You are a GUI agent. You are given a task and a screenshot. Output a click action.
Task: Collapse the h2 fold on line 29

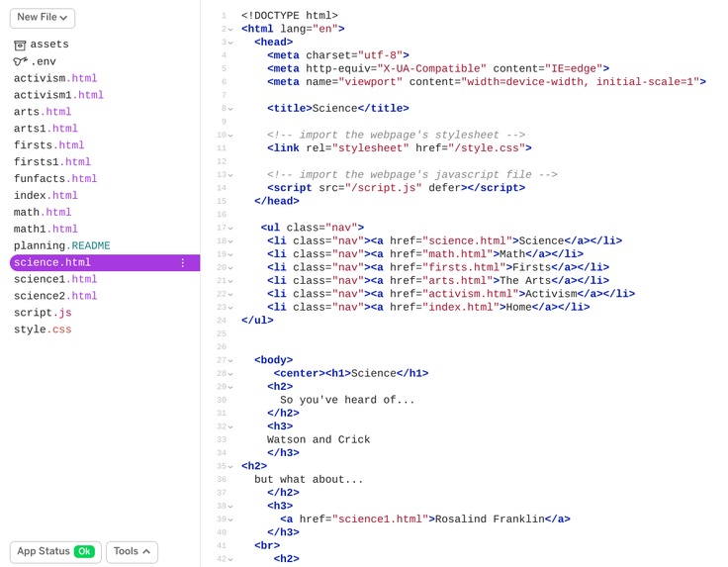point(230,387)
